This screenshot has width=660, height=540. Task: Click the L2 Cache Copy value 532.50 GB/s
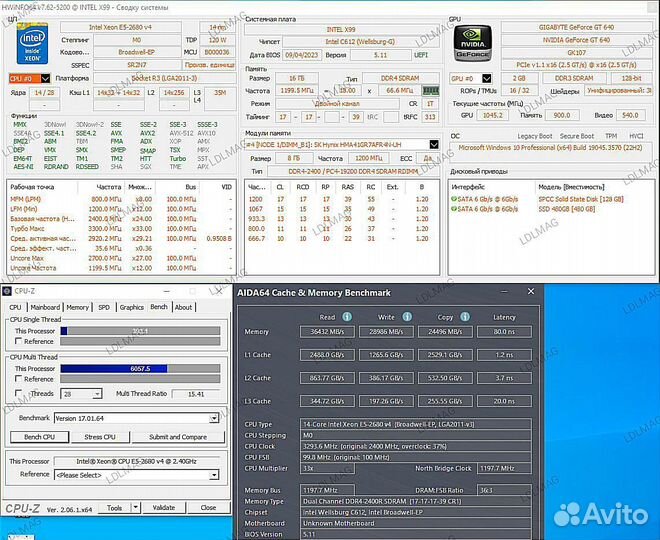point(445,378)
